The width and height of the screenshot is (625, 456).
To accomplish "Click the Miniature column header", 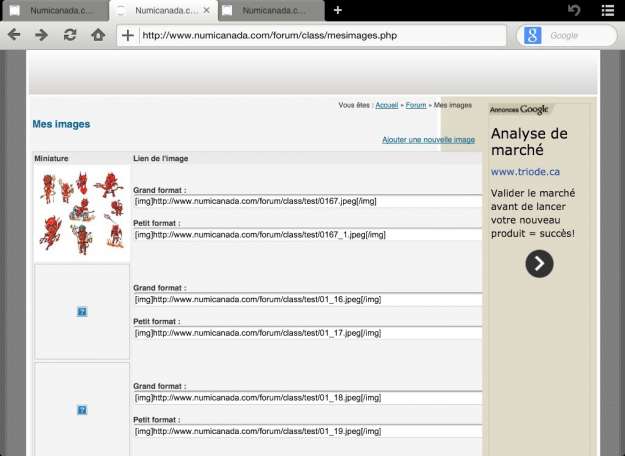I will point(51,158).
